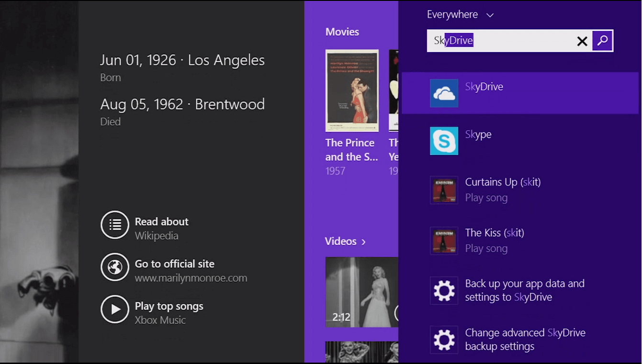The image size is (642, 364).
Task: Click the album art next to The Kiss
Action: pyautogui.click(x=444, y=241)
